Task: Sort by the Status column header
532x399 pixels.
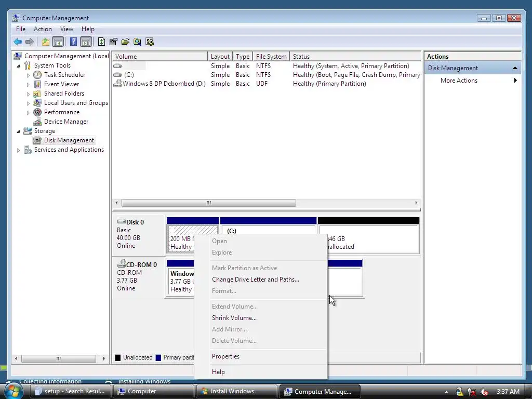Action: tap(355, 56)
